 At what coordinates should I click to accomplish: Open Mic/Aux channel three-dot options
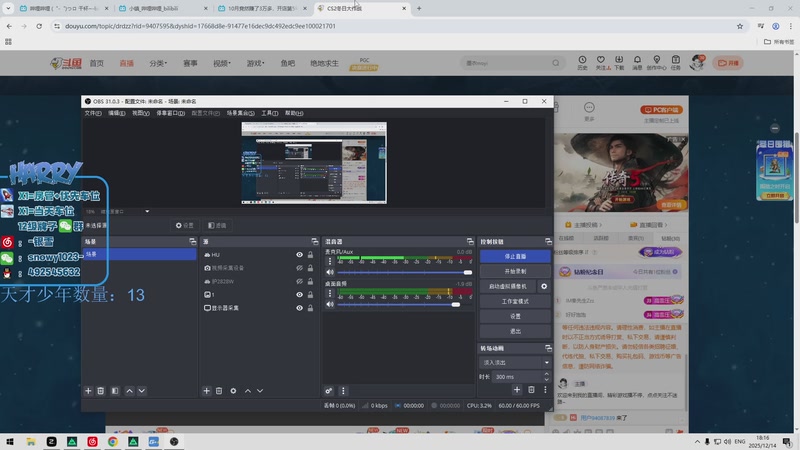tap(330, 261)
